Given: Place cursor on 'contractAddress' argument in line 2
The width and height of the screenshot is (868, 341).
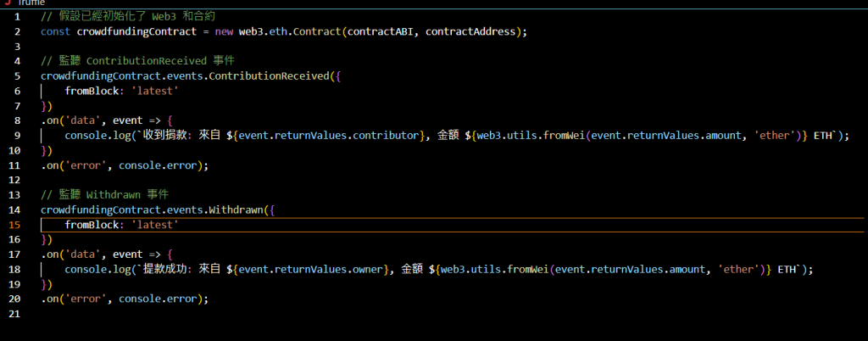Looking at the screenshot, I should click(470, 31).
